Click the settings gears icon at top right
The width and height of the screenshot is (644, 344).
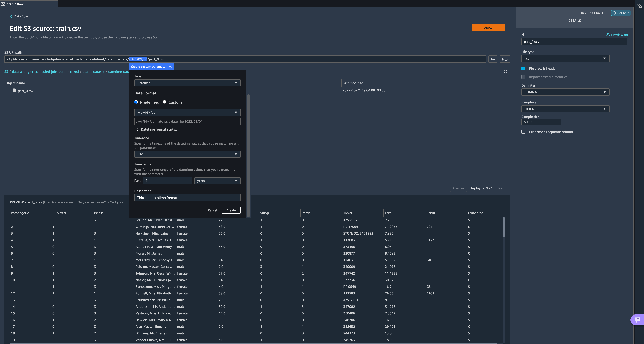pos(640,6)
